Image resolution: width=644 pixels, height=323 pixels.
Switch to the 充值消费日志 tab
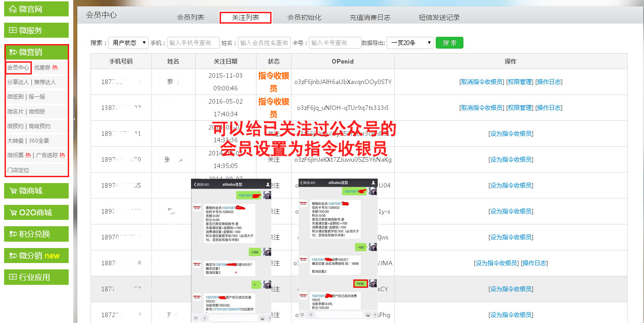[370, 18]
